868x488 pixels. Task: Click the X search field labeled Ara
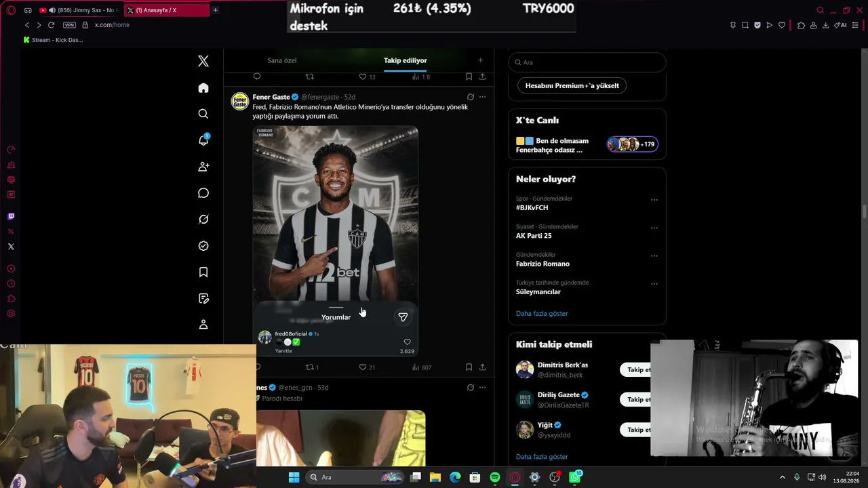[x=587, y=62]
